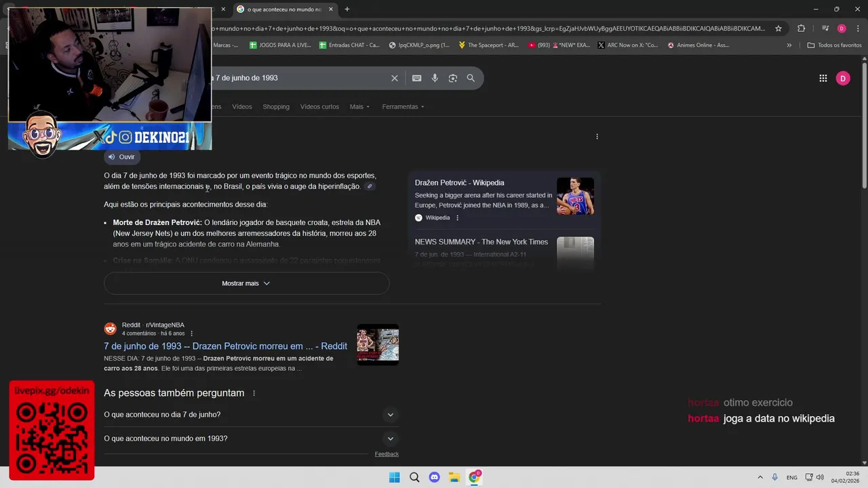The width and height of the screenshot is (868, 488).
Task: Show hidden system tray icons
Action: point(760,477)
